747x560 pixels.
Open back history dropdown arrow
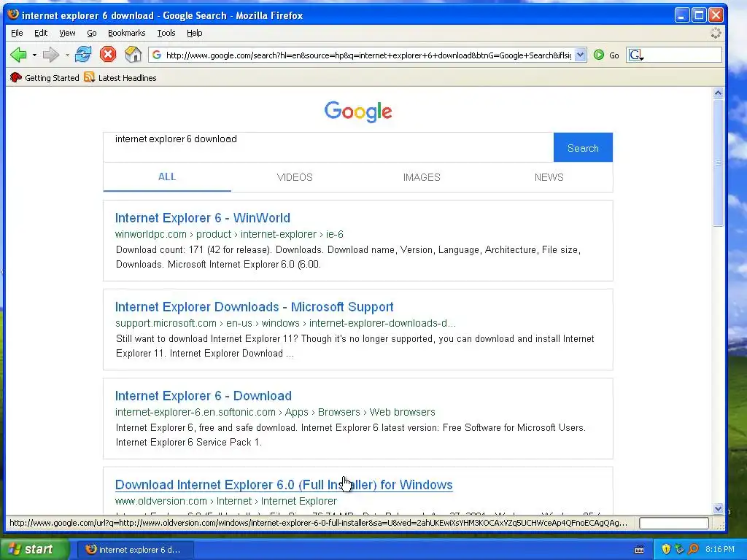[34, 55]
